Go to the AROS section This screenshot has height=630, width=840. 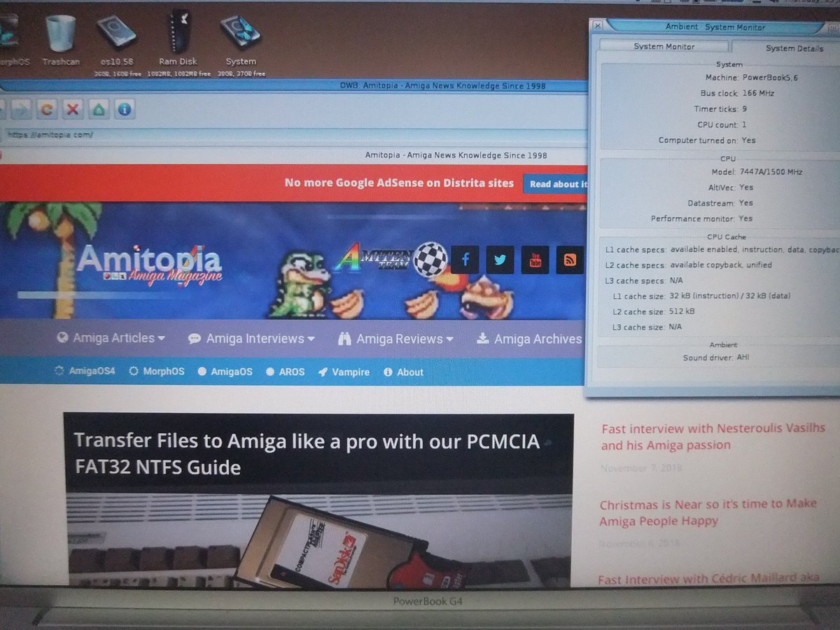(285, 372)
